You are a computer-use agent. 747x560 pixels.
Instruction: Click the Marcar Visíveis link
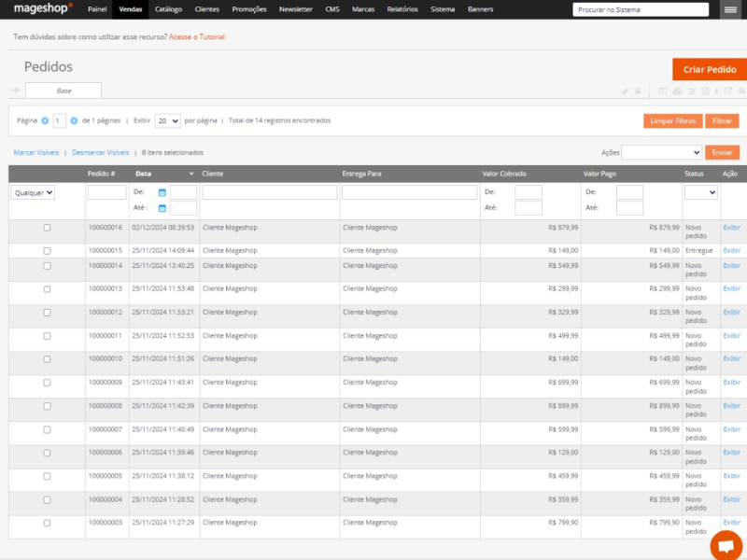click(x=36, y=152)
